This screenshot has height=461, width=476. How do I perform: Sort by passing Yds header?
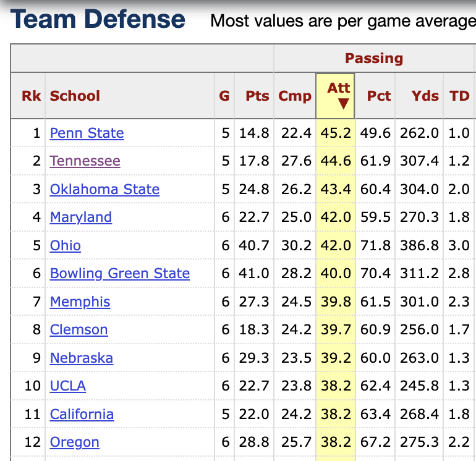coord(425,96)
